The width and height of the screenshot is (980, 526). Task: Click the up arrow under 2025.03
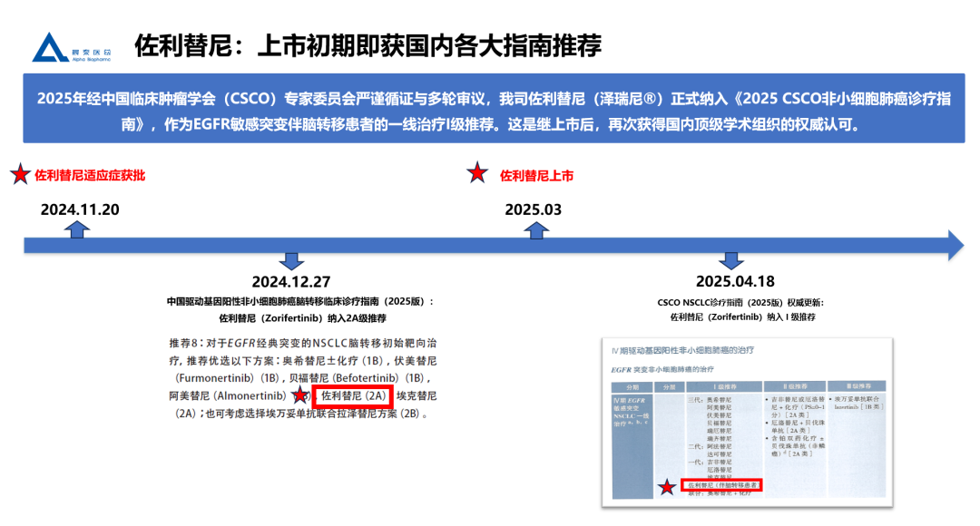pyautogui.click(x=536, y=230)
